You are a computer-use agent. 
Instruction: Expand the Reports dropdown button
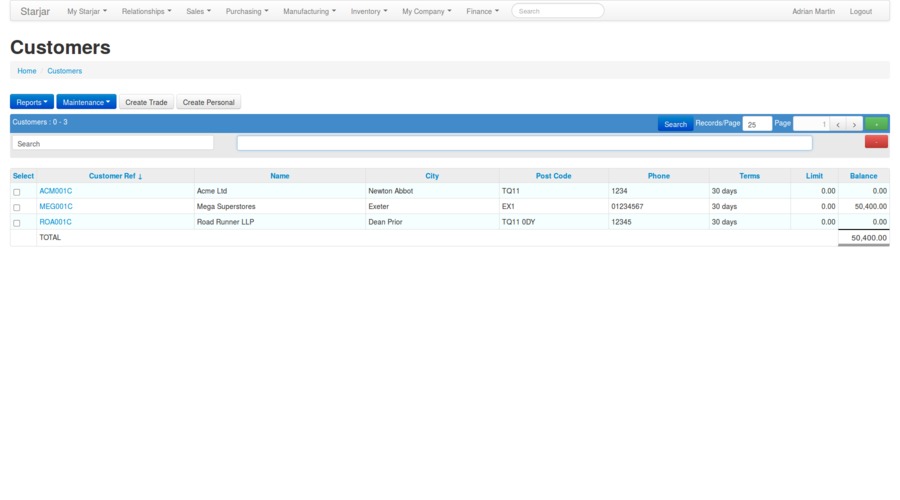click(32, 102)
